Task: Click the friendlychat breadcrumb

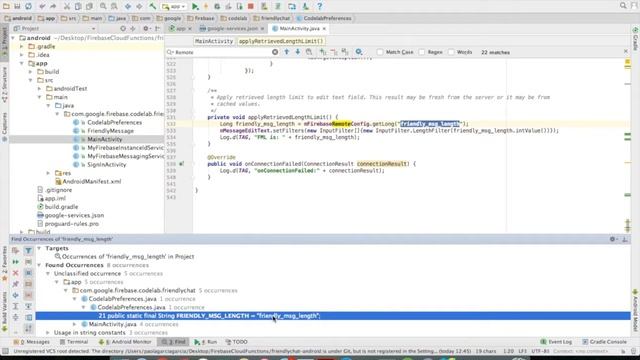Action: click(272, 18)
